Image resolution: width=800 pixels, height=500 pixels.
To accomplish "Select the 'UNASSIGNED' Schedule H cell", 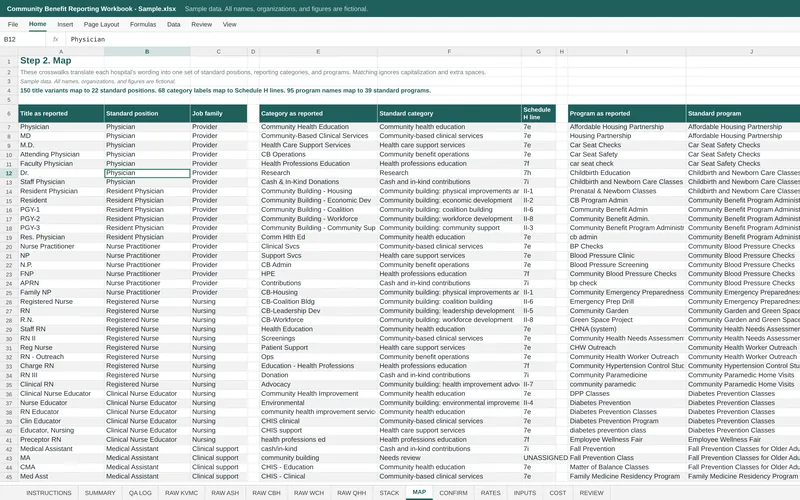I will [x=538, y=458].
